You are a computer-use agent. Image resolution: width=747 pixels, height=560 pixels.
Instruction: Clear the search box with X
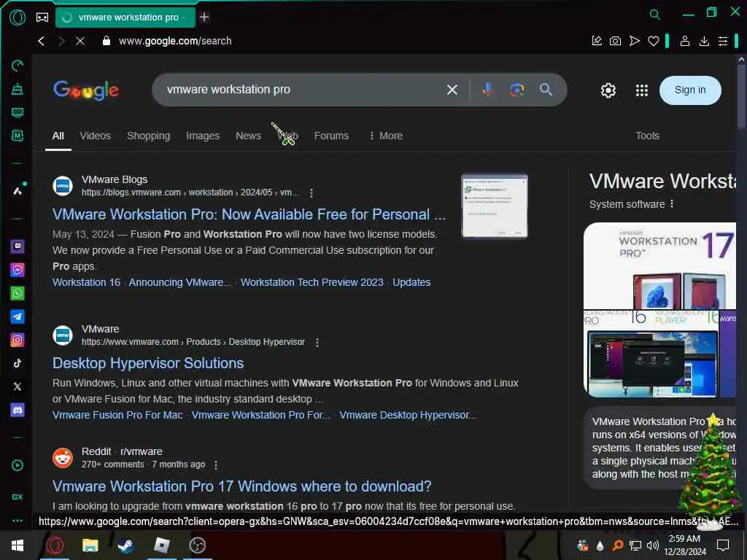click(452, 90)
